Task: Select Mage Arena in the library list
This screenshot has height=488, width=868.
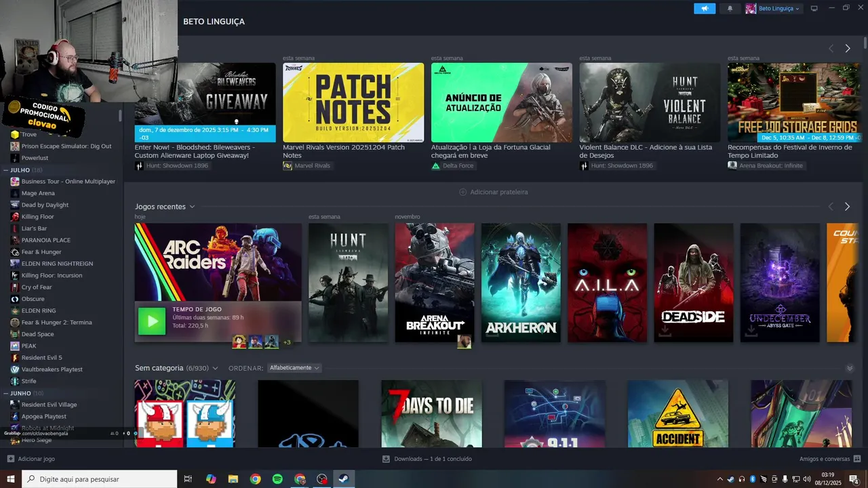Action: pyautogui.click(x=38, y=193)
